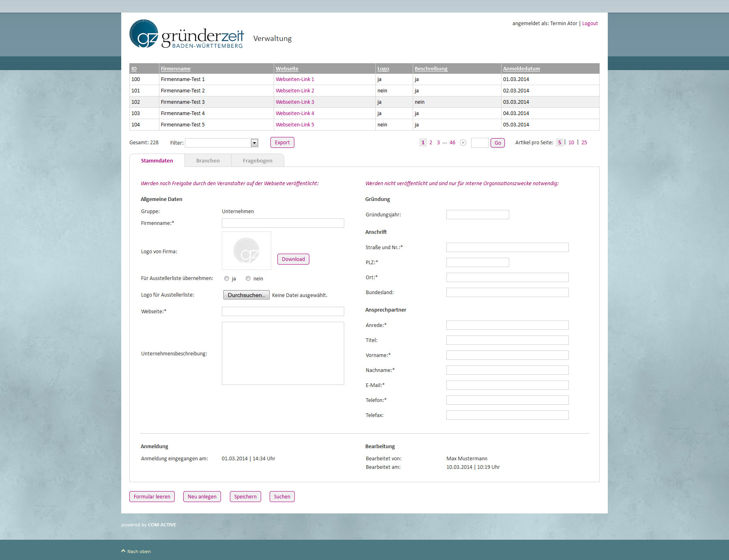Click the Export button

tap(282, 143)
